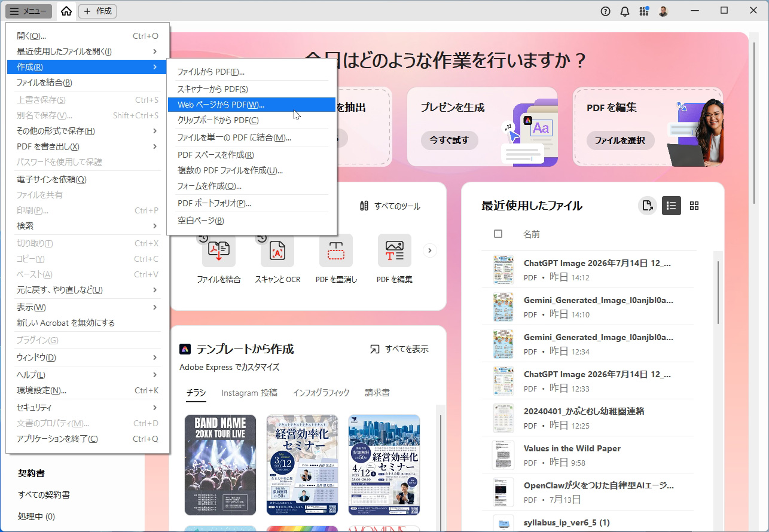Click the recent files list scrollbar
Viewport: 769px width, 532px height.
(718, 293)
